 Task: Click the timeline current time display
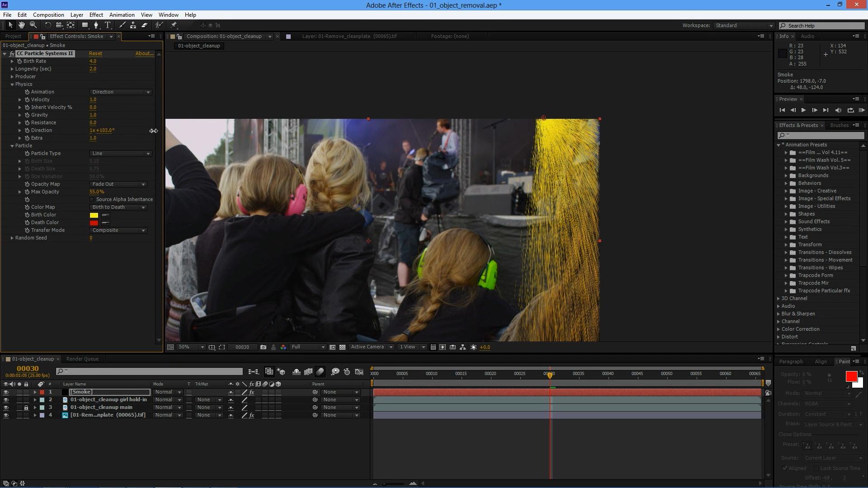pos(28,368)
